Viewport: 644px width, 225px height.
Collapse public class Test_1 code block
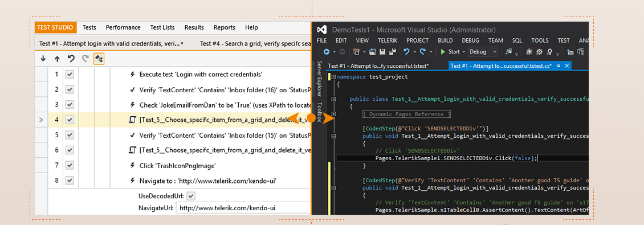coord(333,99)
